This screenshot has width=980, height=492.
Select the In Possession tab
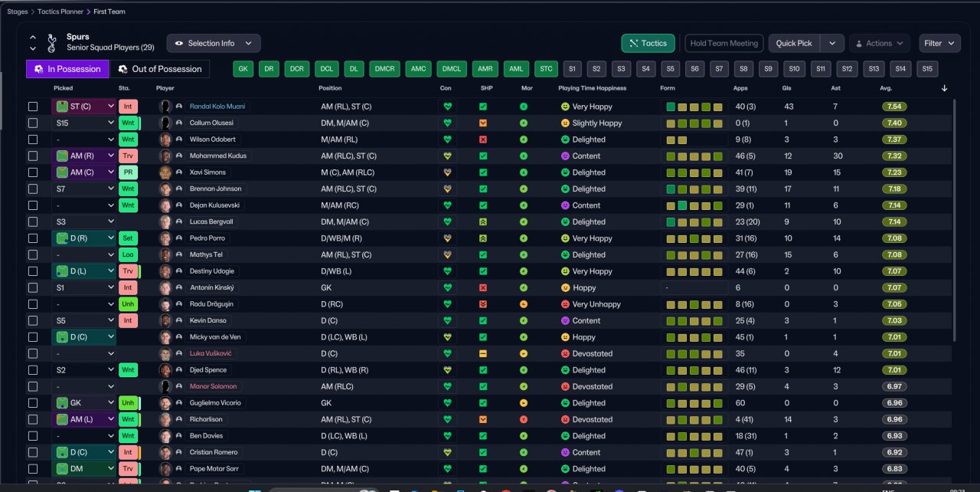[67, 69]
